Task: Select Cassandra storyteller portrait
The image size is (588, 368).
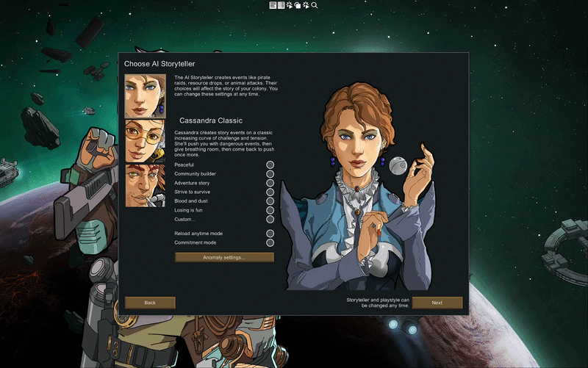Action: pos(145,96)
